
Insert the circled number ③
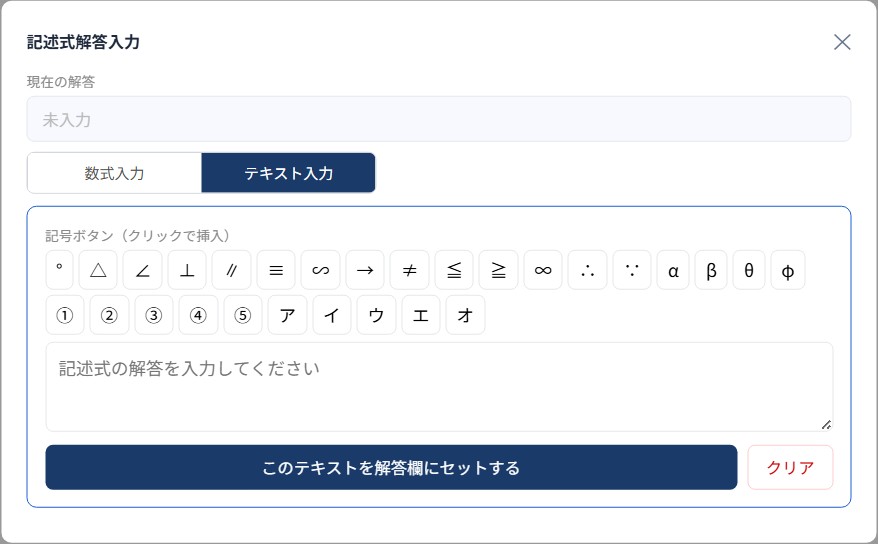(x=154, y=315)
